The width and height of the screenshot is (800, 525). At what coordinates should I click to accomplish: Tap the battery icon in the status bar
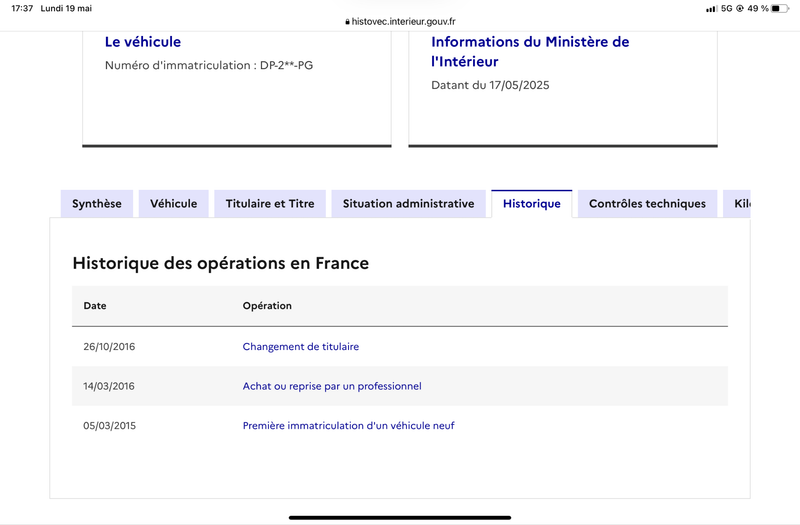coord(780,8)
